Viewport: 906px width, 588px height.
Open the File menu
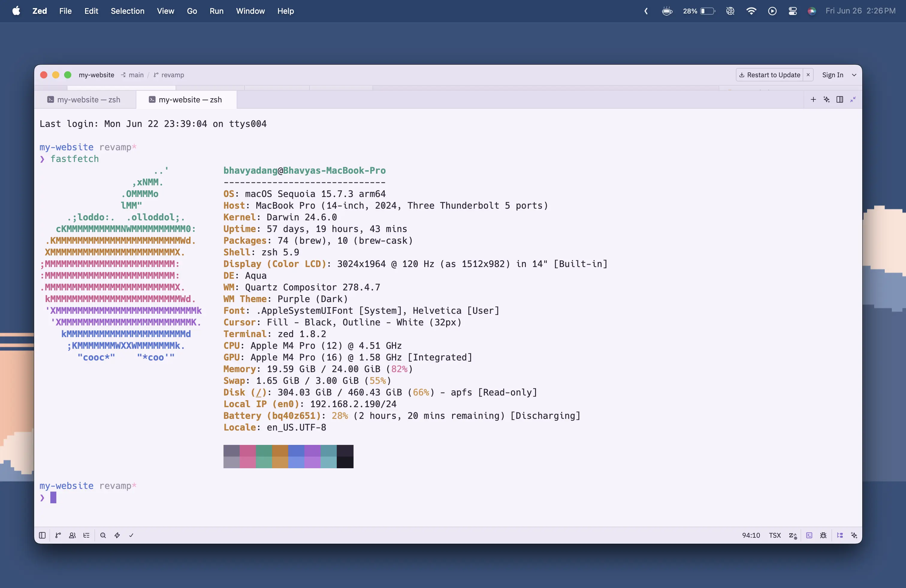[66, 11]
